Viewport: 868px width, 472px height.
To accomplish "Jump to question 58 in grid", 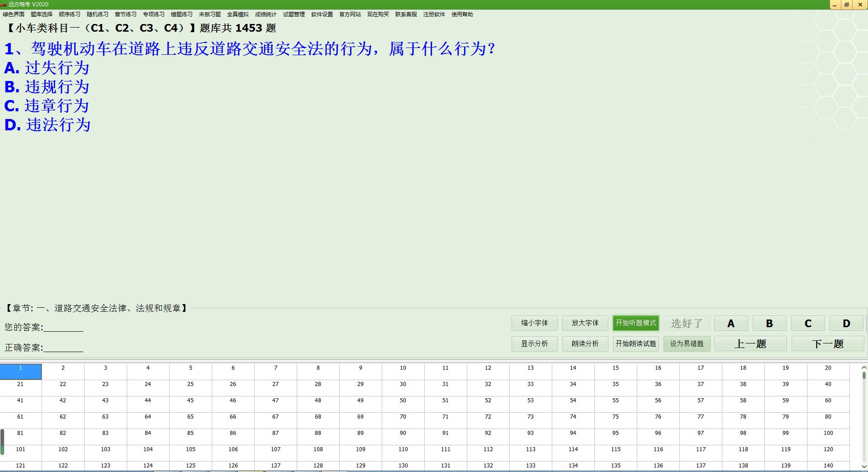I will (743, 404).
